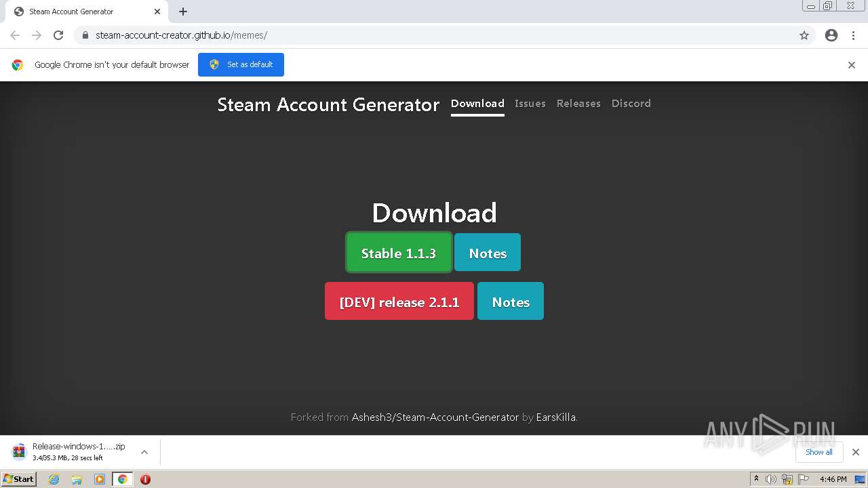Image resolution: width=868 pixels, height=488 pixels.
Task: Select the Chrome icon in the taskbar
Action: click(122, 479)
